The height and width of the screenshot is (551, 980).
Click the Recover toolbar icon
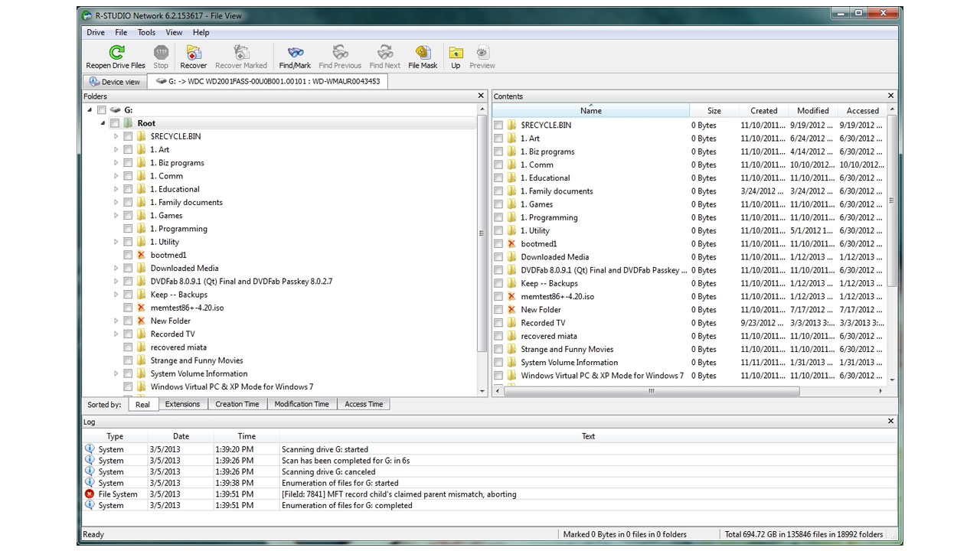click(193, 53)
